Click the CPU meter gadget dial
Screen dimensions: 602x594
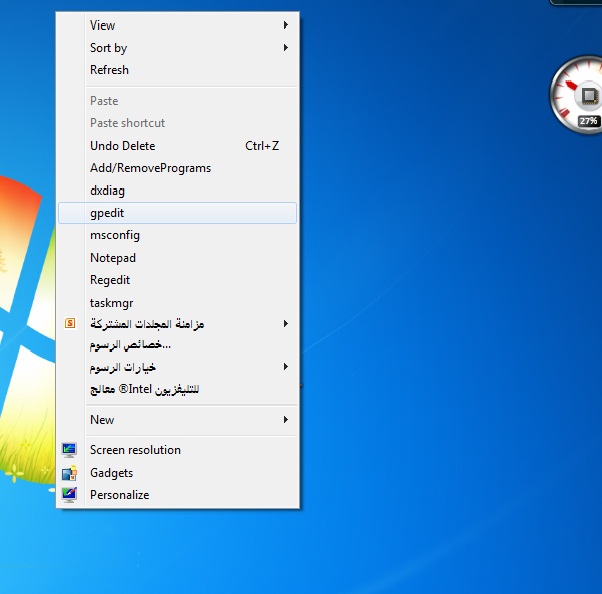click(576, 94)
